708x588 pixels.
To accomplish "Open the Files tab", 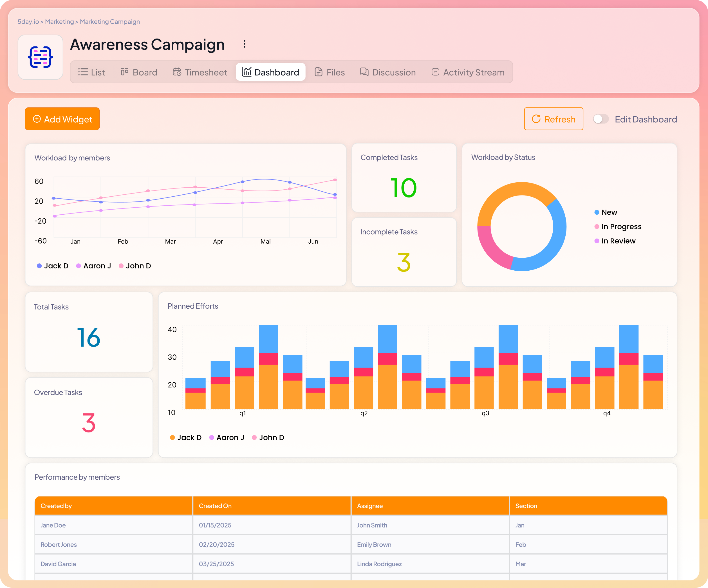I will [x=330, y=72].
